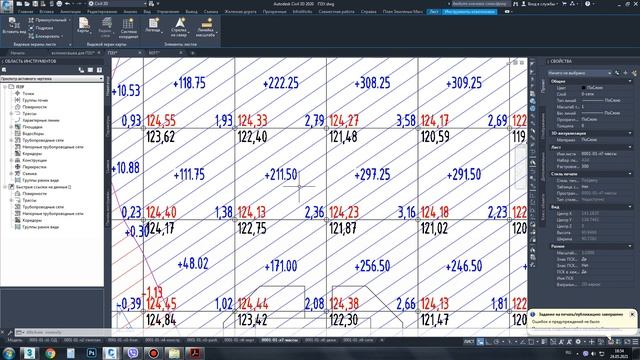Select Точки in the toolspace tree
640x360 pixels.
pyautogui.click(x=28, y=93)
